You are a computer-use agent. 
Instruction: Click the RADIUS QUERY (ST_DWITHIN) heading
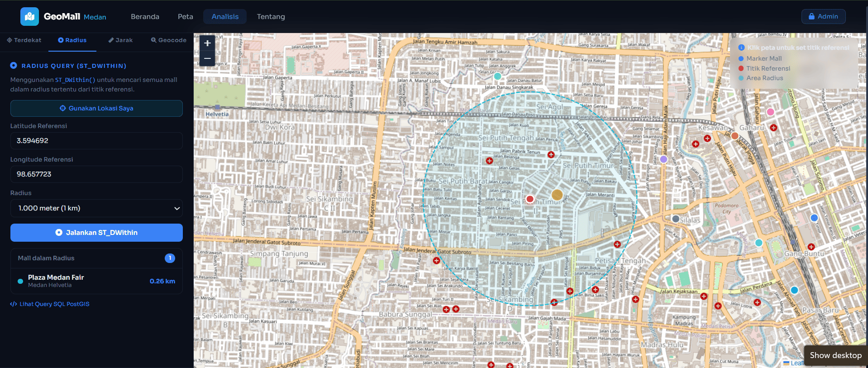pos(74,66)
